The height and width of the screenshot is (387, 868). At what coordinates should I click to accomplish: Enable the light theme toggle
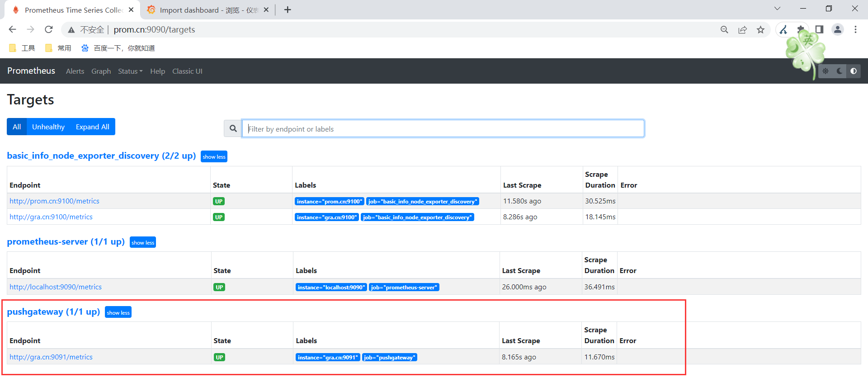[826, 71]
